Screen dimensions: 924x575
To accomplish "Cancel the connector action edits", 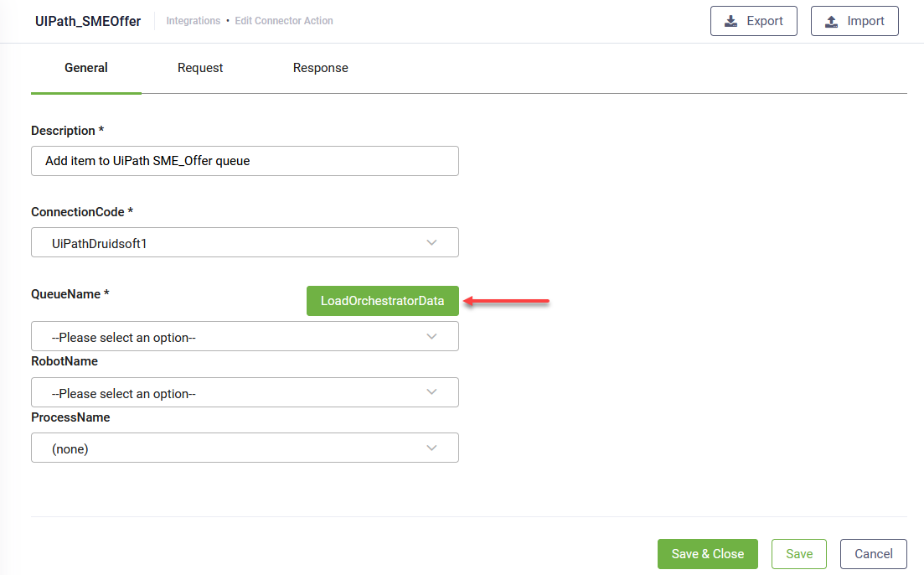I will coord(873,554).
